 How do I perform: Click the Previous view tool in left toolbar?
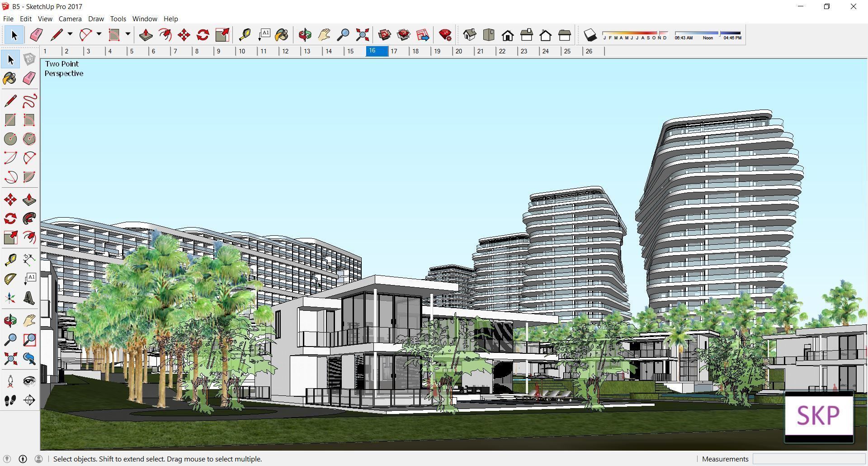pyautogui.click(x=29, y=359)
